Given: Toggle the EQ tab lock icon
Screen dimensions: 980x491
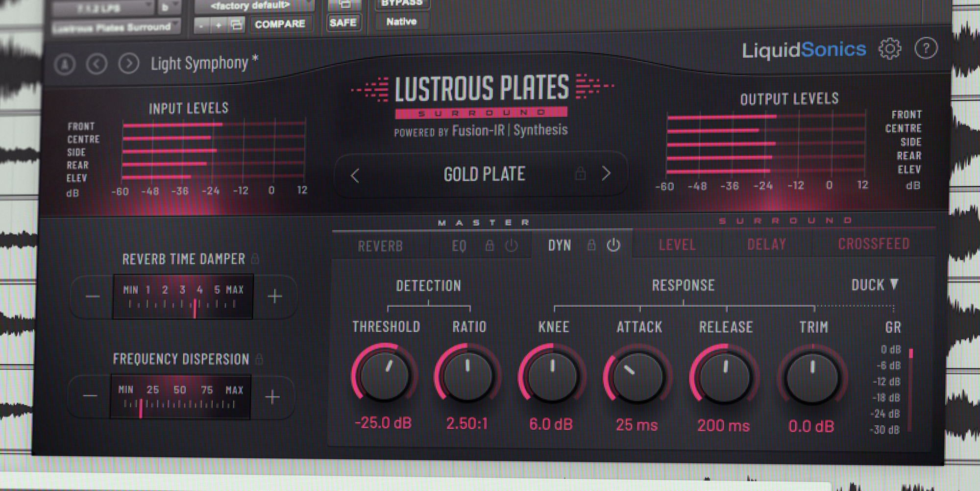Looking at the screenshot, I should coord(490,245).
